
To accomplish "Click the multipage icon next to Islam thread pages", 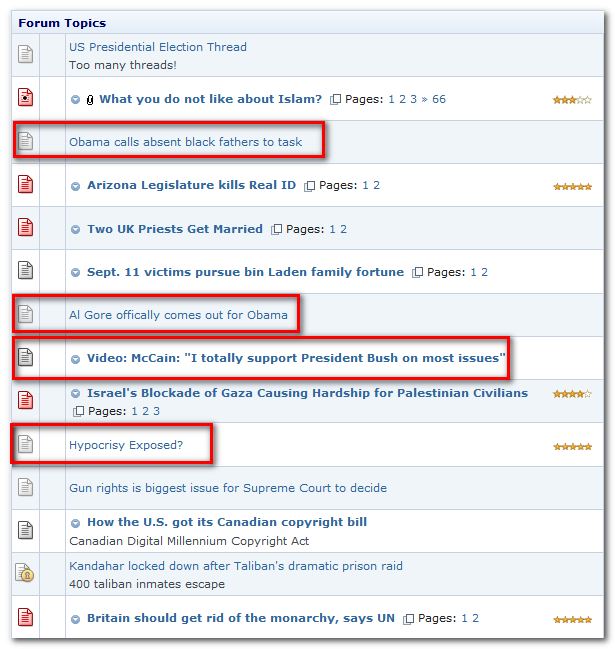I will point(335,99).
